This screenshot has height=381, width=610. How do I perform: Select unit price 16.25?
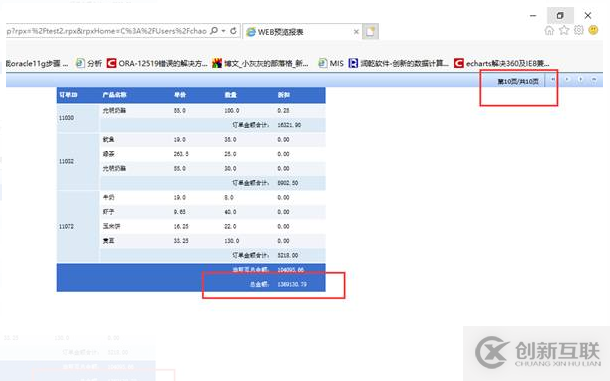pos(181,226)
